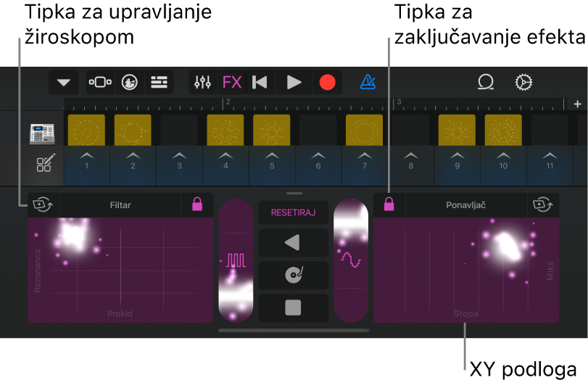Tap the Ponavljač XY pad surface
Screen dimensions: 588x388
466,271
